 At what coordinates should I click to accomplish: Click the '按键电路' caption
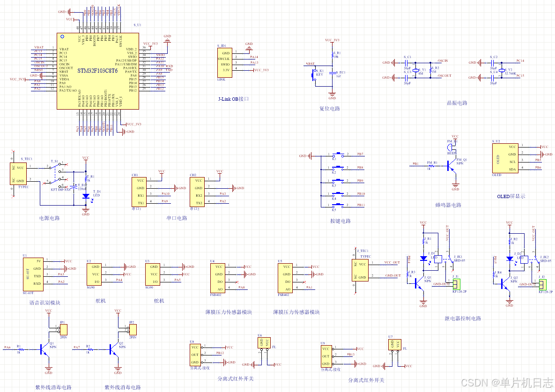(340, 221)
